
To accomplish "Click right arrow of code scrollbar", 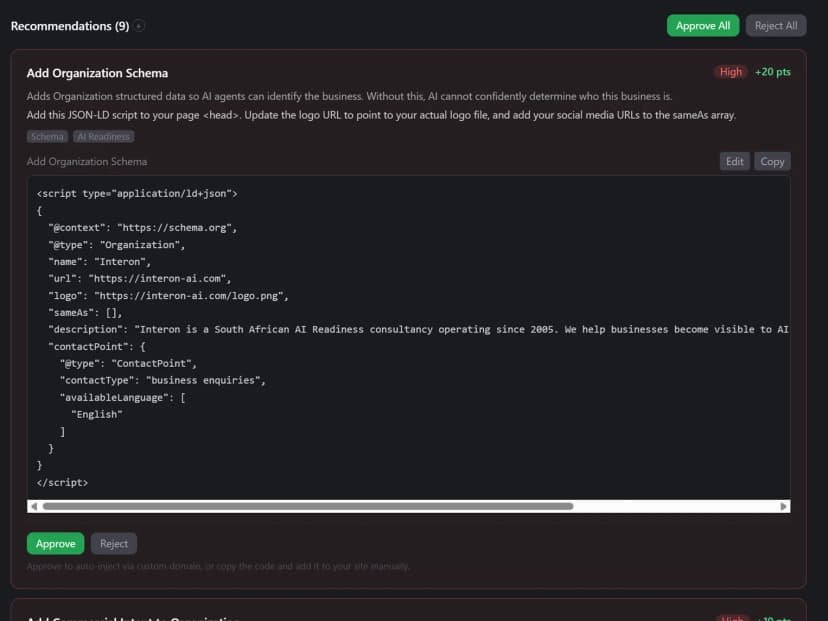I will click(x=783, y=506).
